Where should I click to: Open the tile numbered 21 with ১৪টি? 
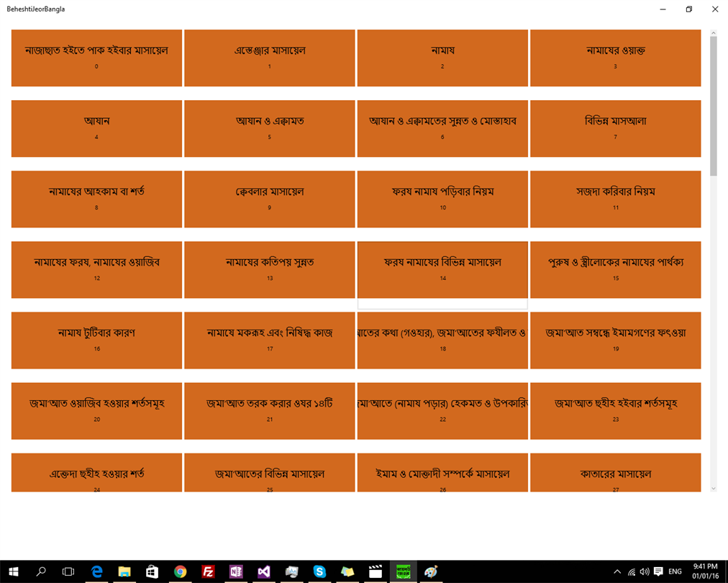(x=270, y=411)
